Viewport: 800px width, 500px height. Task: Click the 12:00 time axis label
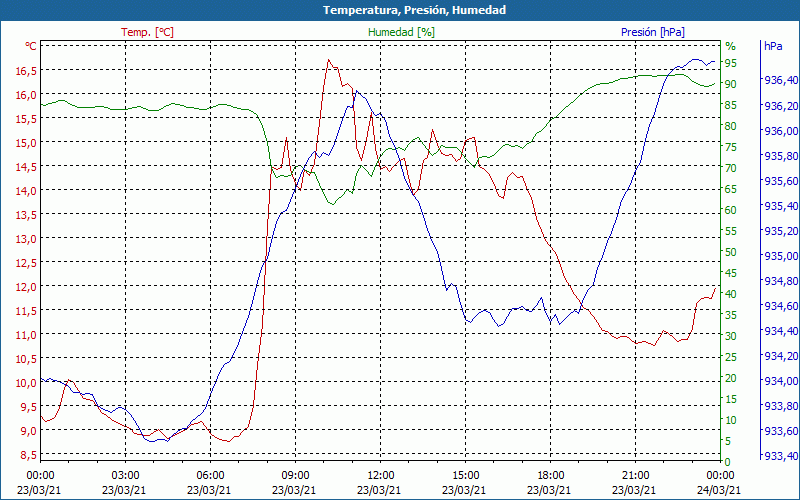tap(380, 476)
